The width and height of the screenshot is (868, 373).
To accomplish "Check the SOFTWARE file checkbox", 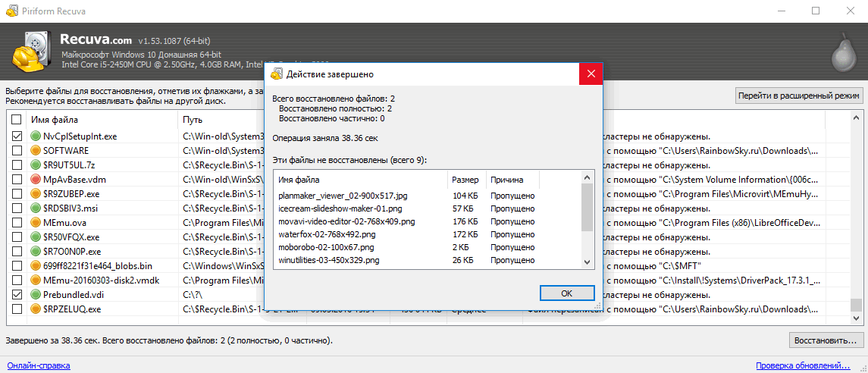I will (x=17, y=150).
